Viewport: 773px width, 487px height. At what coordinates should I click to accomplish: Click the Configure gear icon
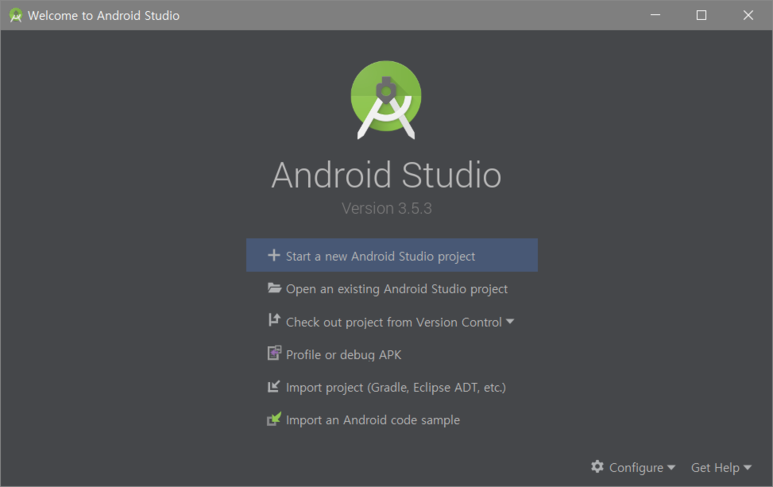click(597, 466)
